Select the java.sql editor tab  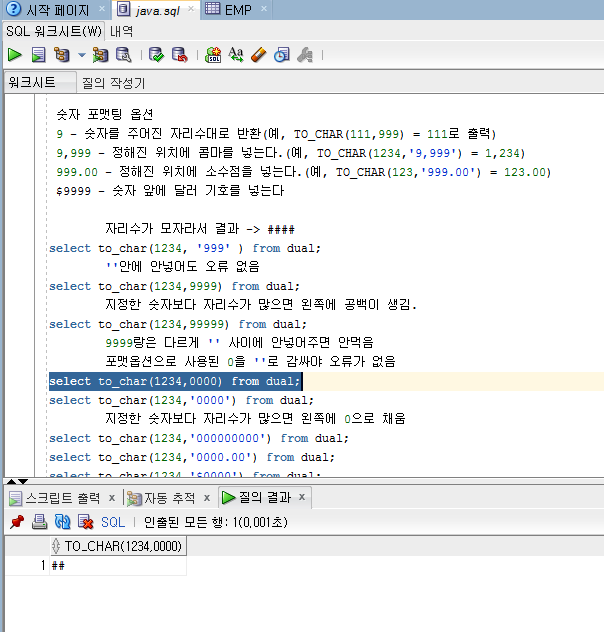158,10
